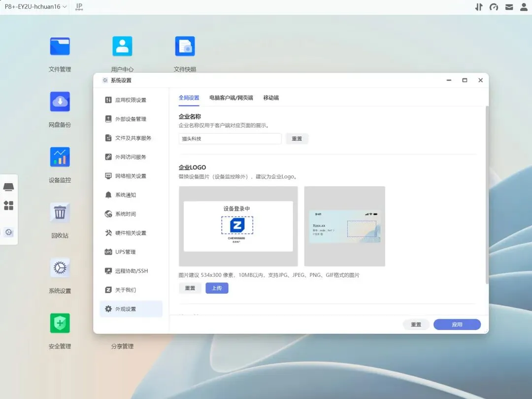Image resolution: width=532 pixels, height=399 pixels.
Task: Switch to the 全局设置 tab
Action: [x=189, y=98]
